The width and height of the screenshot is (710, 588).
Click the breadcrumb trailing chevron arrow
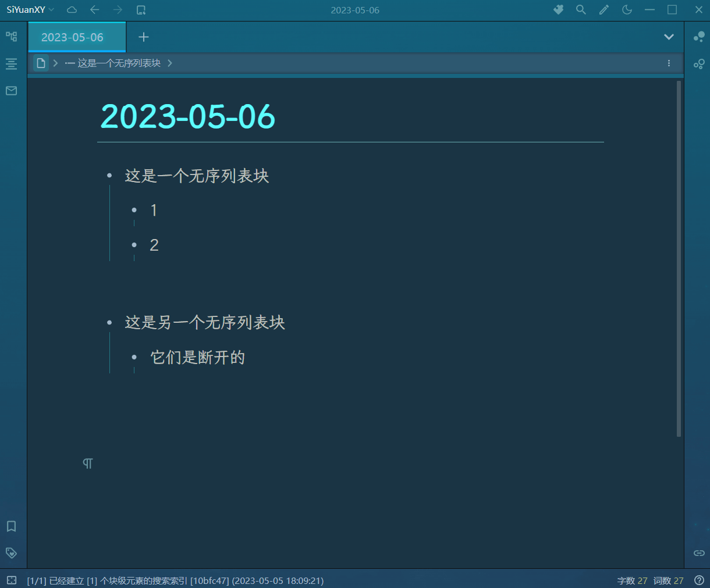pyautogui.click(x=170, y=63)
